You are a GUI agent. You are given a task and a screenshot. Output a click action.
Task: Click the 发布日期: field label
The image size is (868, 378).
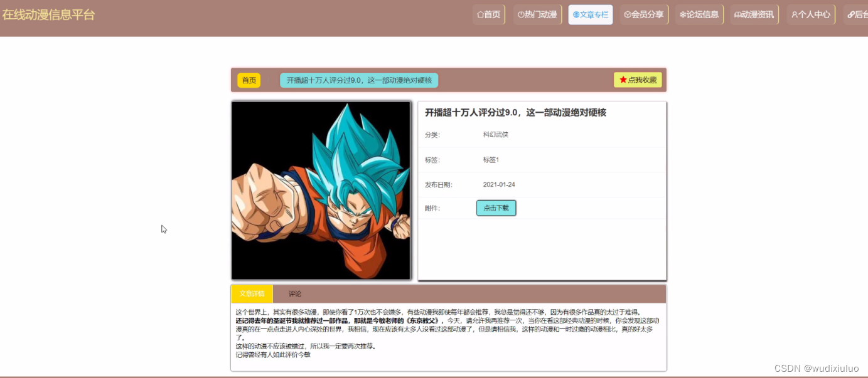click(439, 185)
